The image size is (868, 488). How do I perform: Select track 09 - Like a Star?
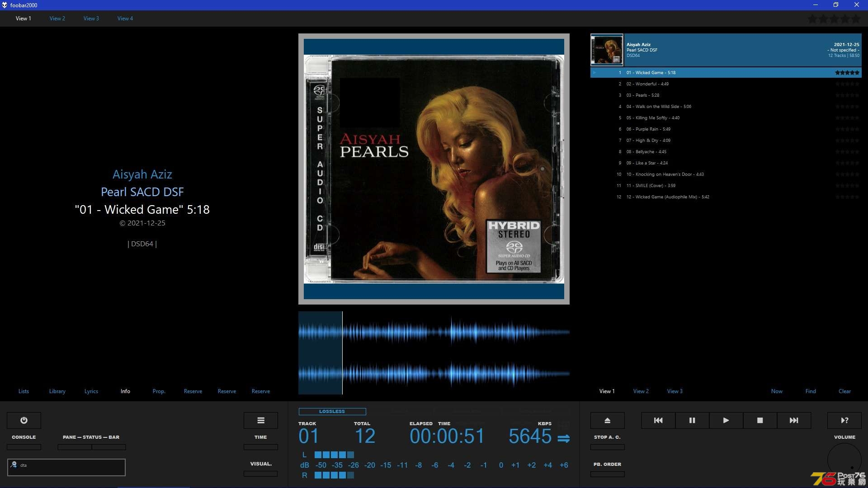[x=726, y=163]
